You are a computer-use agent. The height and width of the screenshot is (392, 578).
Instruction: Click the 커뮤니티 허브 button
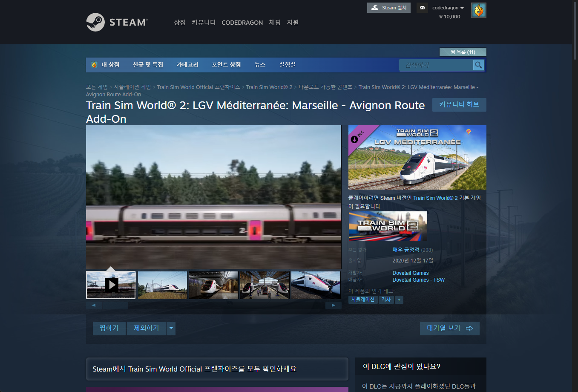[x=459, y=105]
